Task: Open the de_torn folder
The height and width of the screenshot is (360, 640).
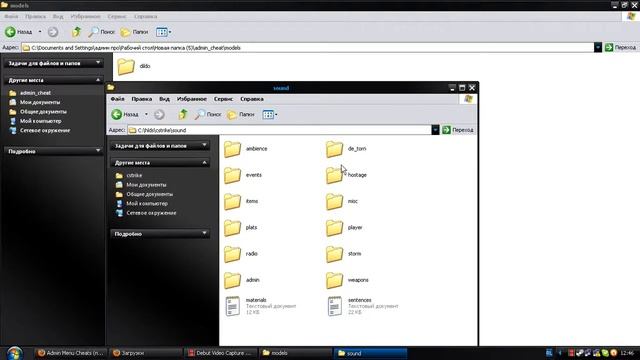Action: (x=346, y=149)
